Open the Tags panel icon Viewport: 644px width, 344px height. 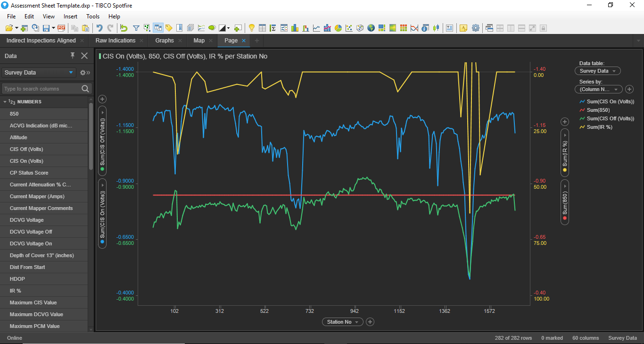click(169, 28)
